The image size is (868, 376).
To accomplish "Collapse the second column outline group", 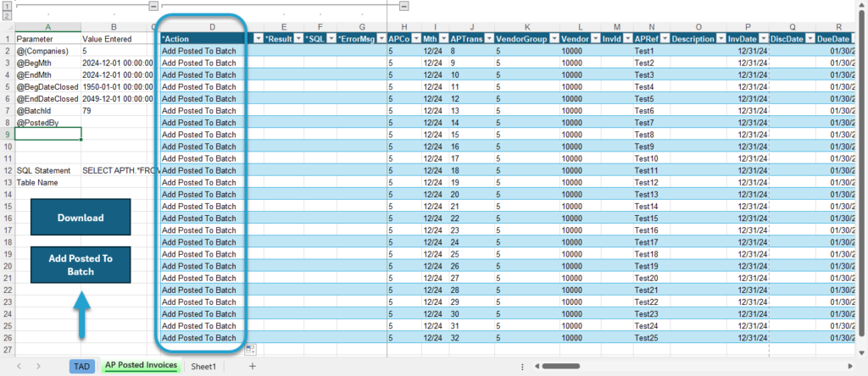I will coord(404,6).
